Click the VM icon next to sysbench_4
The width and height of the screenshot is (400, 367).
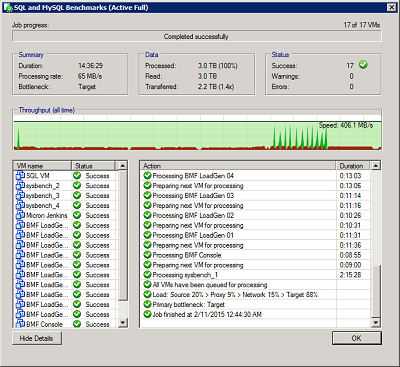click(20, 205)
